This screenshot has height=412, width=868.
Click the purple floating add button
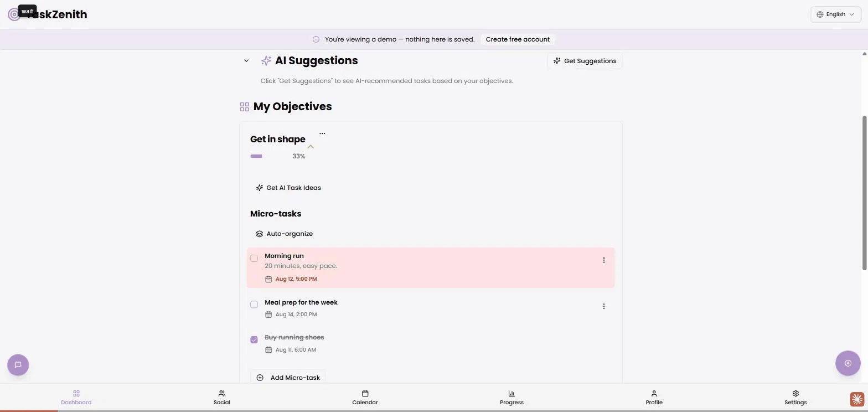point(848,363)
